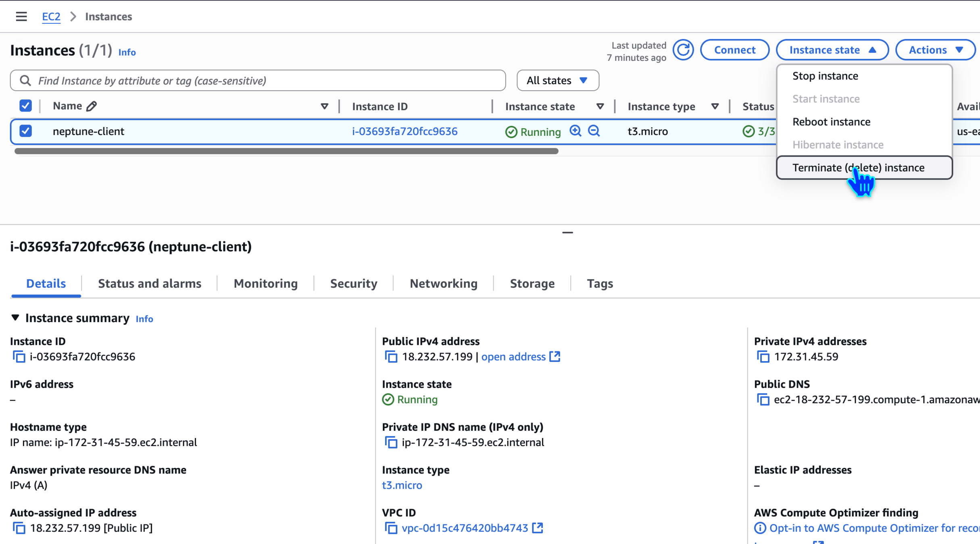980x544 pixels.
Task: Copy the public IPv4 address 18.232.57.199
Action: (x=391, y=357)
